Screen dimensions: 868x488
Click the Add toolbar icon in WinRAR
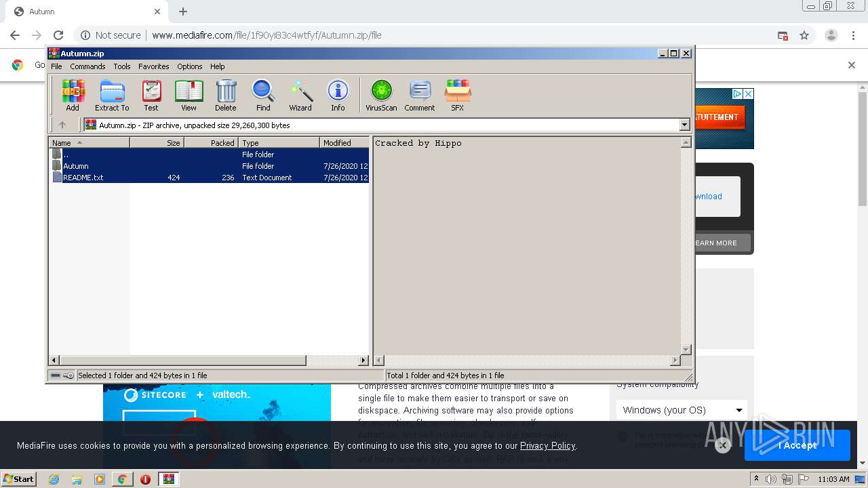point(73,95)
